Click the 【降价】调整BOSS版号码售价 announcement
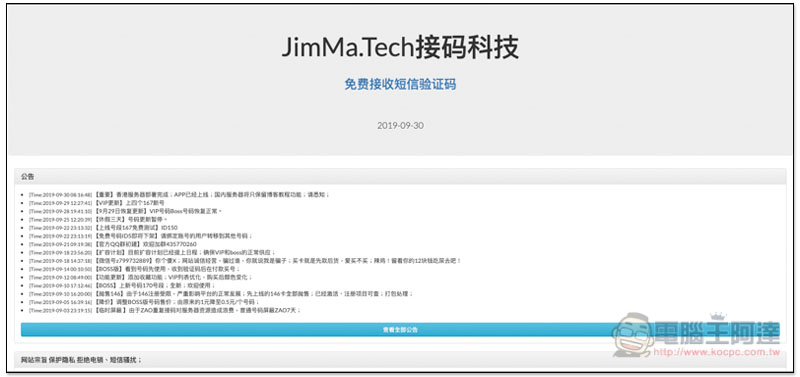 tap(144, 302)
